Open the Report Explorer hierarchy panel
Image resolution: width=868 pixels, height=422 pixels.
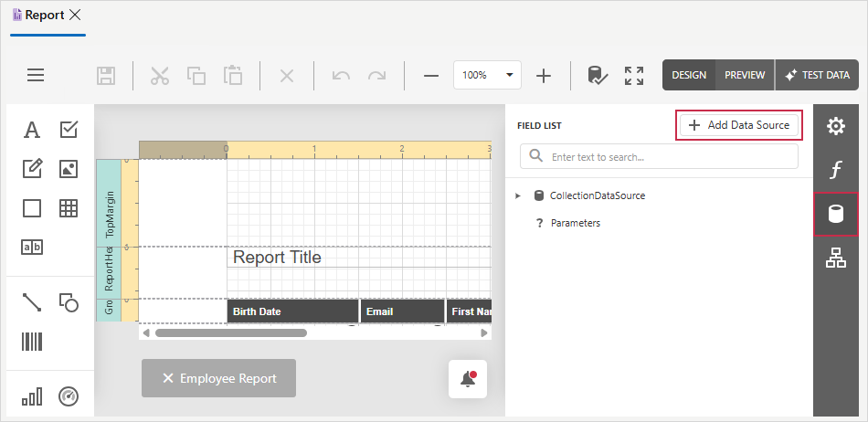tap(836, 258)
